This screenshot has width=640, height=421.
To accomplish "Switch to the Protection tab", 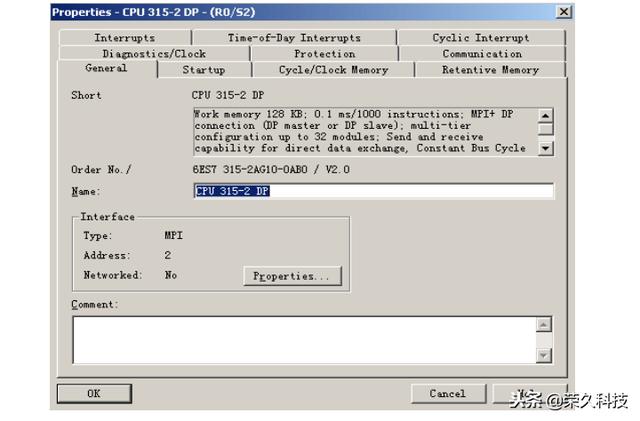I will (x=325, y=53).
